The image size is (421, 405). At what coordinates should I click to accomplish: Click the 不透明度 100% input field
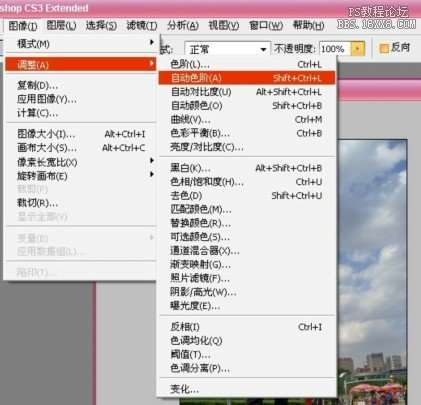[335, 49]
